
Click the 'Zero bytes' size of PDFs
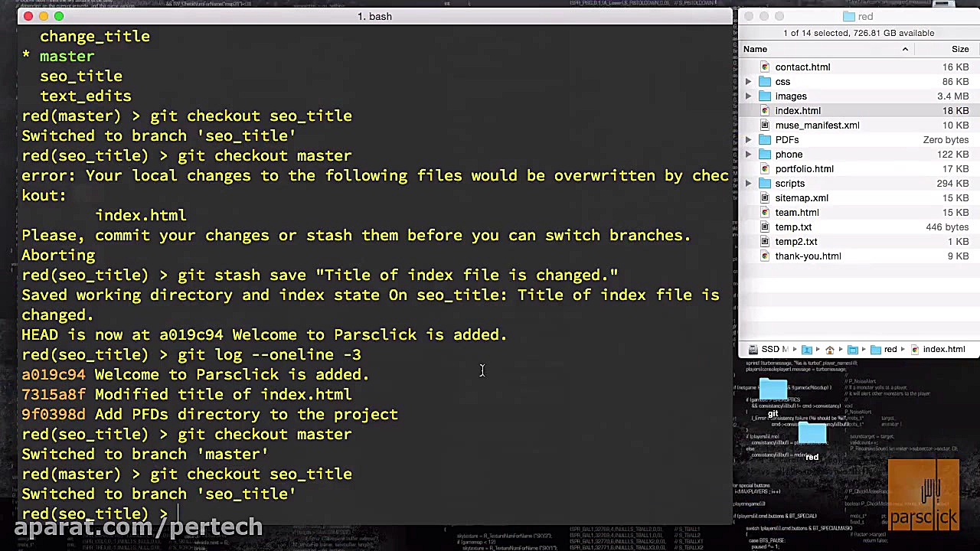tap(946, 140)
